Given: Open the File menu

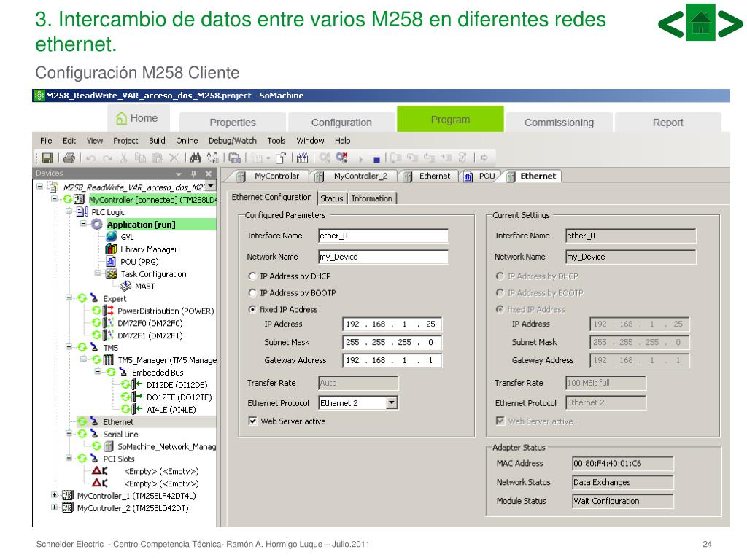Looking at the screenshot, I should [x=46, y=141].
